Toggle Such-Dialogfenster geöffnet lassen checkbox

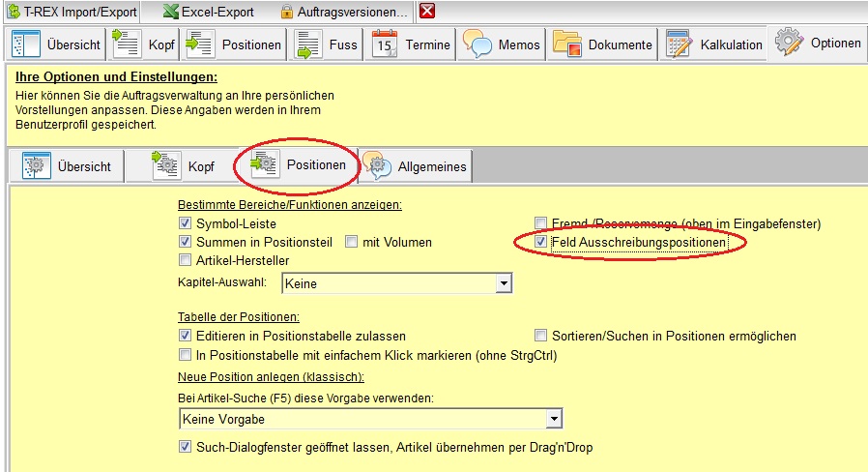(x=185, y=447)
